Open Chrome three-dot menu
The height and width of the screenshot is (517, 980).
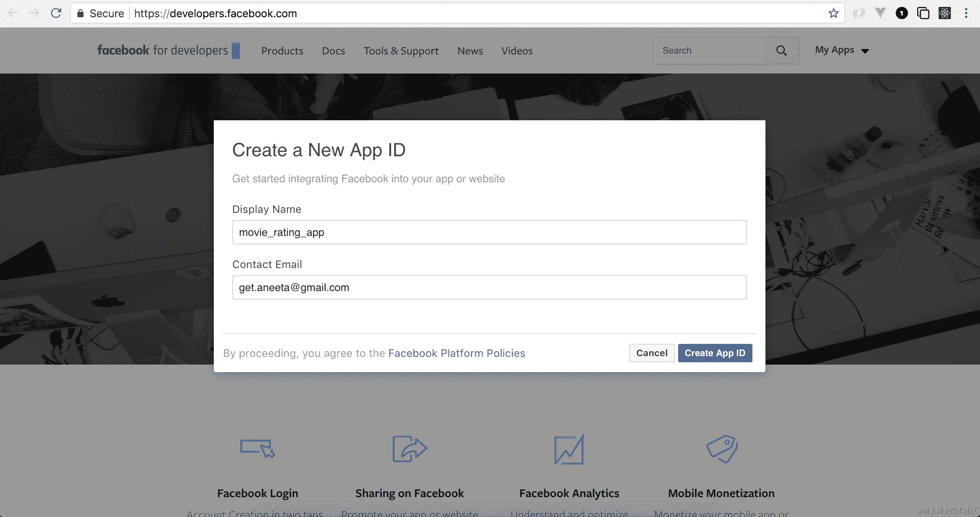966,13
